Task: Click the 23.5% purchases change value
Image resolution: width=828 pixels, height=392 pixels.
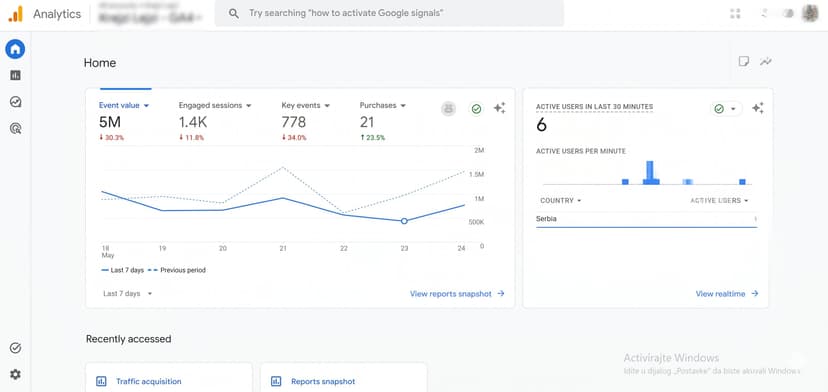Action: coord(372,138)
